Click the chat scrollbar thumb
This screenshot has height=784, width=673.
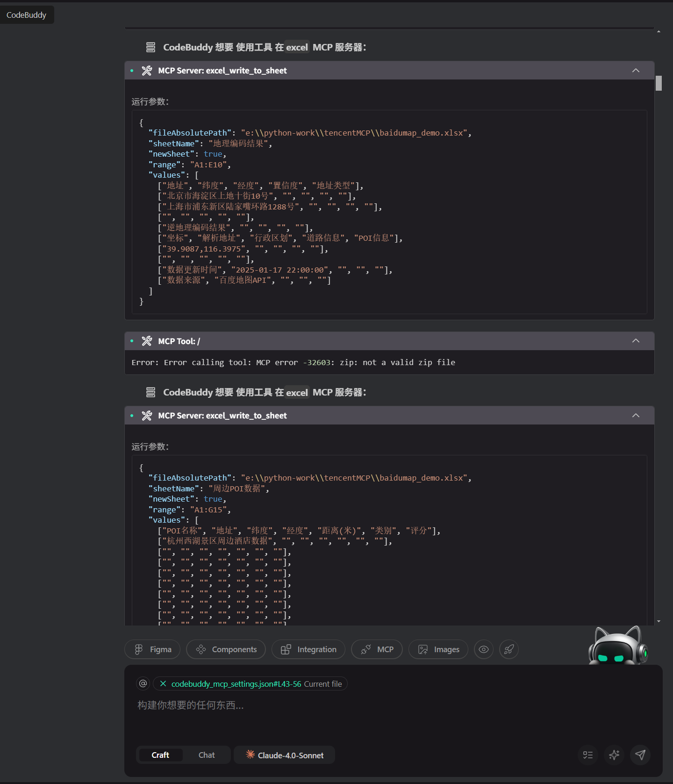(659, 83)
